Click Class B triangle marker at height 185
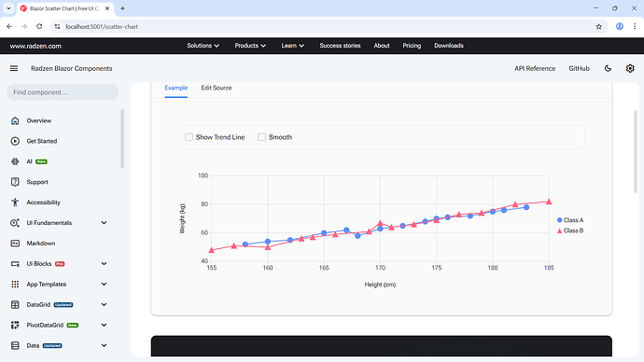644x362 pixels. (x=549, y=202)
